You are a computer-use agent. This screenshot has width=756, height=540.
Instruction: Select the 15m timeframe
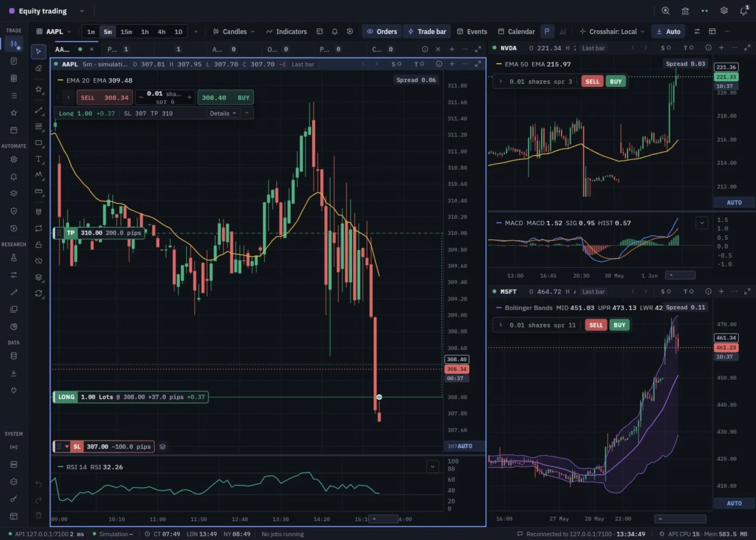pyautogui.click(x=126, y=32)
